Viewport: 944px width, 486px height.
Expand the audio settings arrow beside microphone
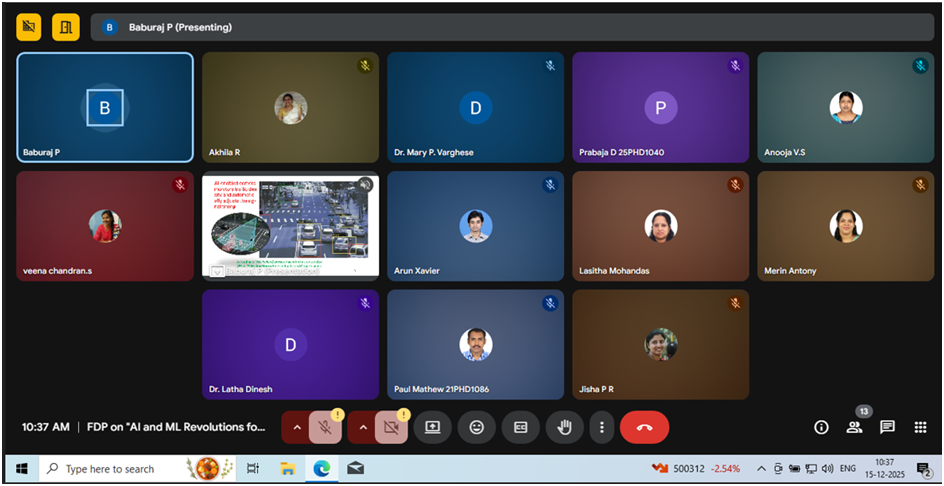296,427
